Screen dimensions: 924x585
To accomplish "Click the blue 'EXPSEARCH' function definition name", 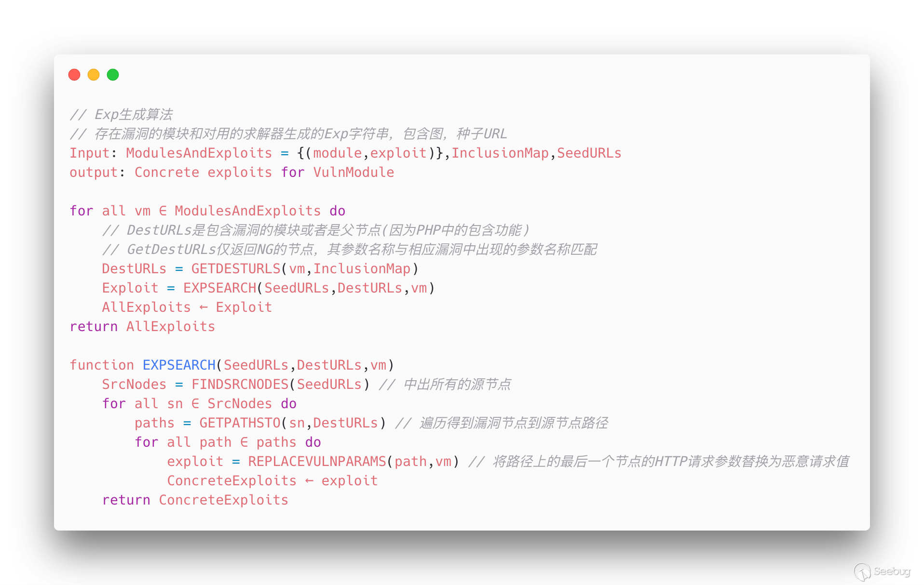I will coord(179,365).
